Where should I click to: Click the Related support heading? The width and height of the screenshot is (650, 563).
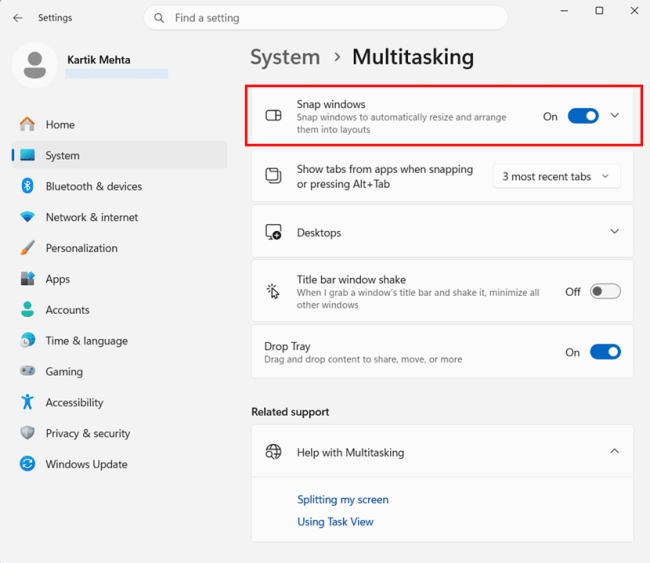pos(290,412)
